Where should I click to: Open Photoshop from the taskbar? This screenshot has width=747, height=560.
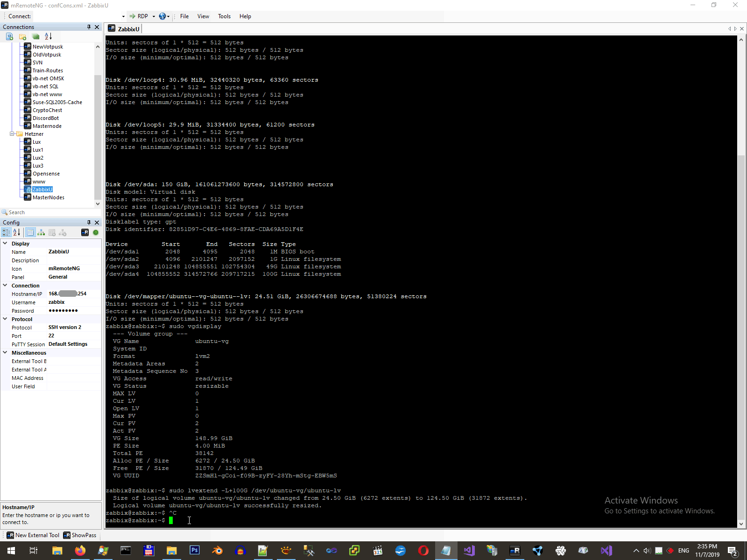(195, 551)
